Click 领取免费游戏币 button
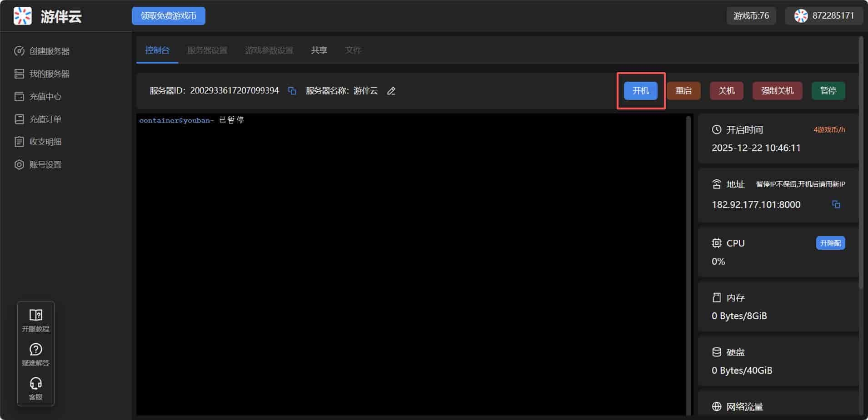The width and height of the screenshot is (868, 420). [169, 16]
